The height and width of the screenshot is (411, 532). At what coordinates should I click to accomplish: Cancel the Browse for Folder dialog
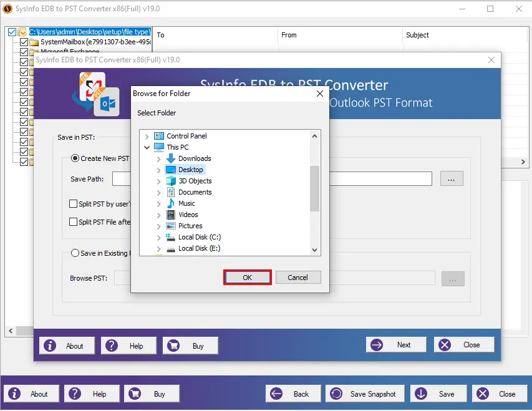coord(298,278)
